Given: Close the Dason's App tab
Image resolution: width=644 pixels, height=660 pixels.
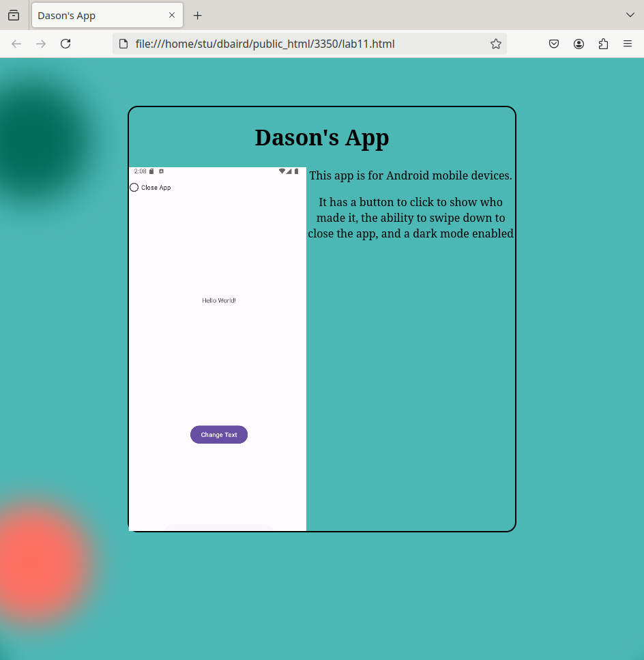Looking at the screenshot, I should click(172, 15).
